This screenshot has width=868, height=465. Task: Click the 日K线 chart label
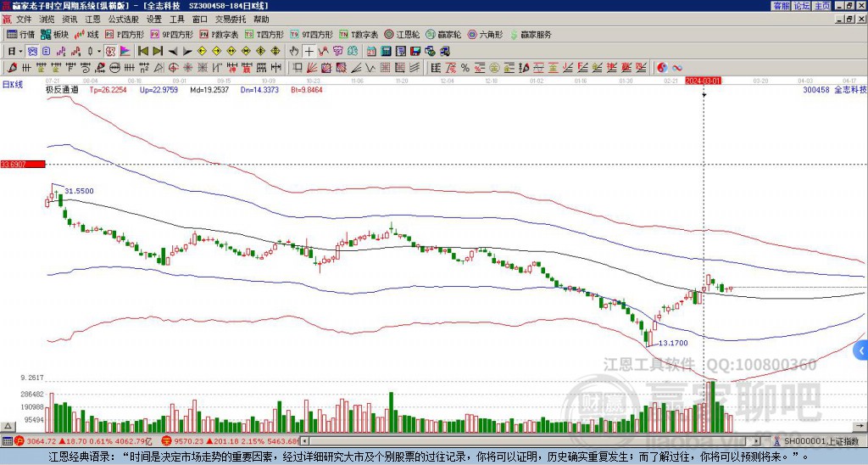point(13,85)
